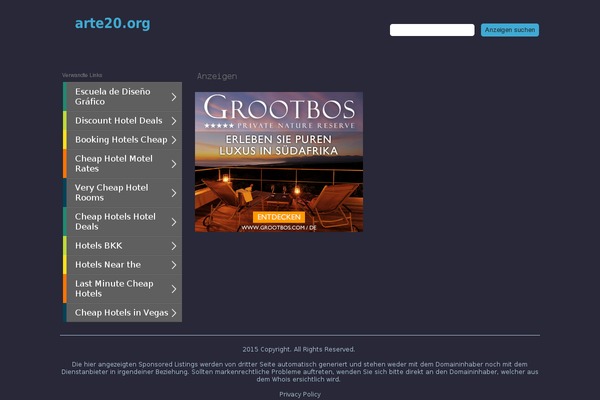This screenshot has width=600, height=400.
Task: Click the Verwandte Links label
Action: point(82,75)
